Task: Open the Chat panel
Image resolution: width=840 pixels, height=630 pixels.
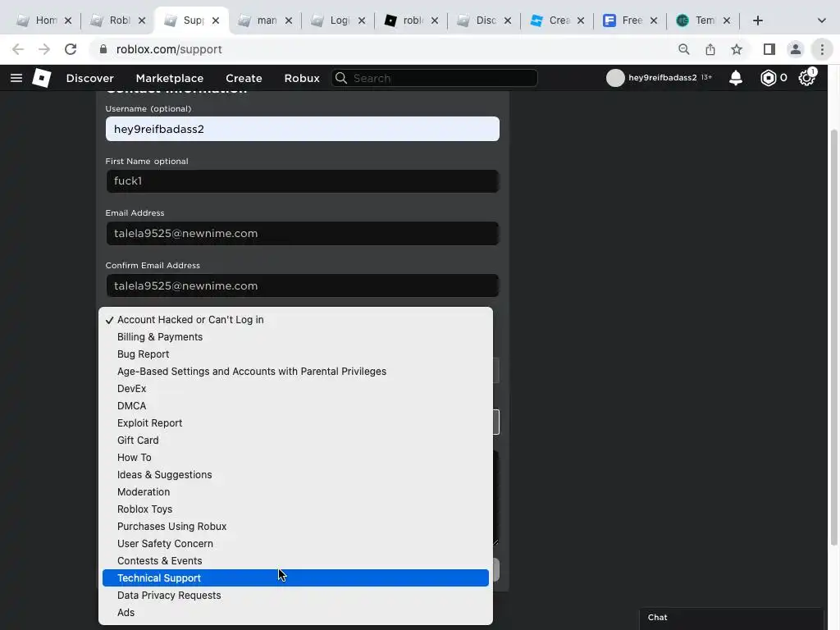Action: [731, 618]
